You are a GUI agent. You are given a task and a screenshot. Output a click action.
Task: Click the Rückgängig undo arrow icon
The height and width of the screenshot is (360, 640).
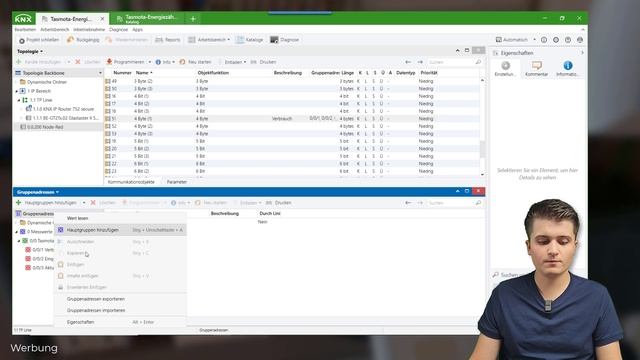coord(70,40)
